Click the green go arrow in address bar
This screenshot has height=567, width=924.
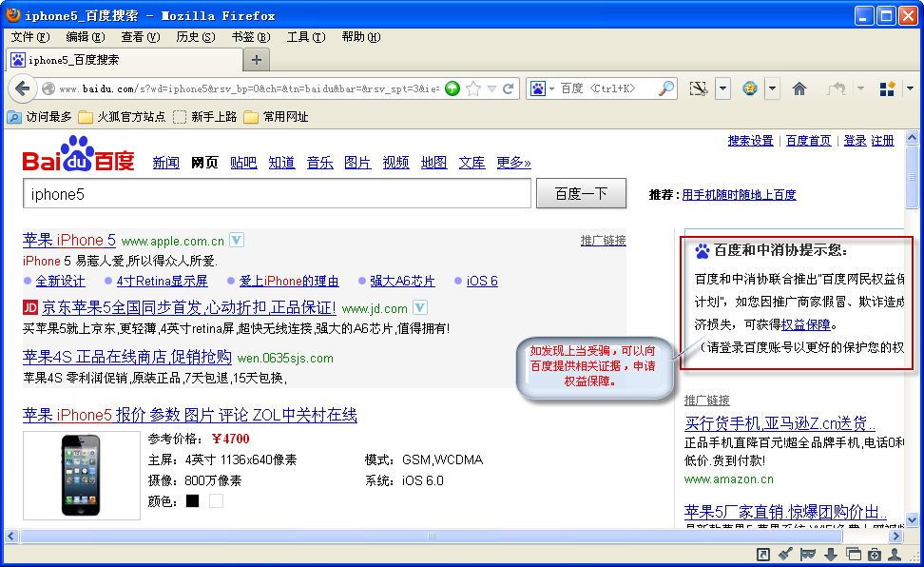(x=452, y=88)
